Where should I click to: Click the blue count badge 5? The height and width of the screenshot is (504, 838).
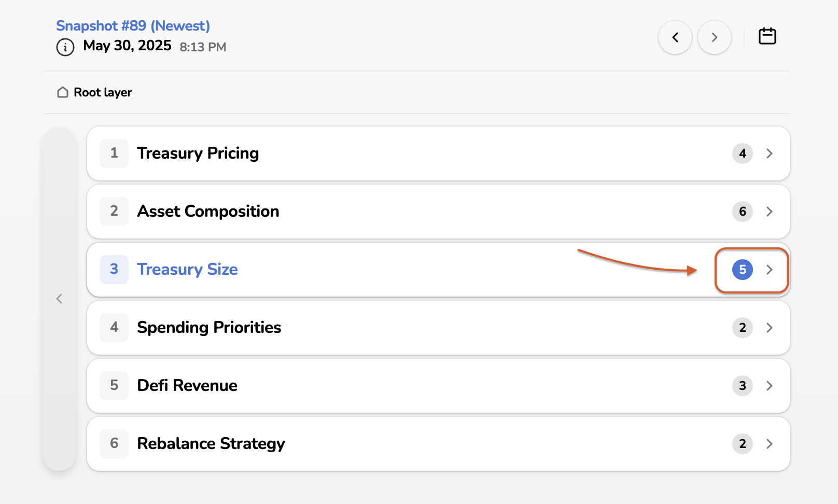[742, 270]
